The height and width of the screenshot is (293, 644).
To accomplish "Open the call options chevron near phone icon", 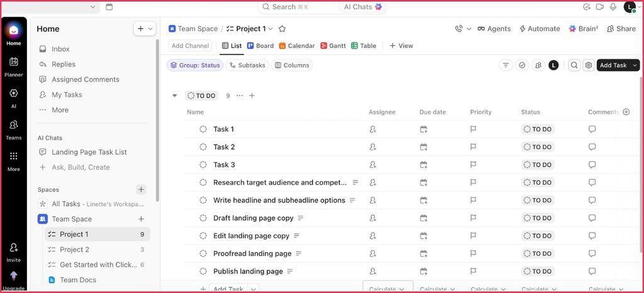I will coord(469,29).
